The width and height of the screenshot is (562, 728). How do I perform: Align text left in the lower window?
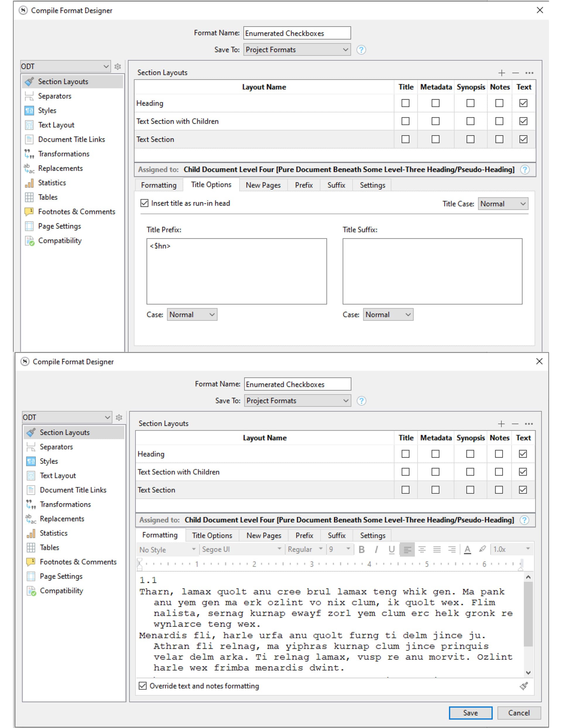(x=407, y=549)
